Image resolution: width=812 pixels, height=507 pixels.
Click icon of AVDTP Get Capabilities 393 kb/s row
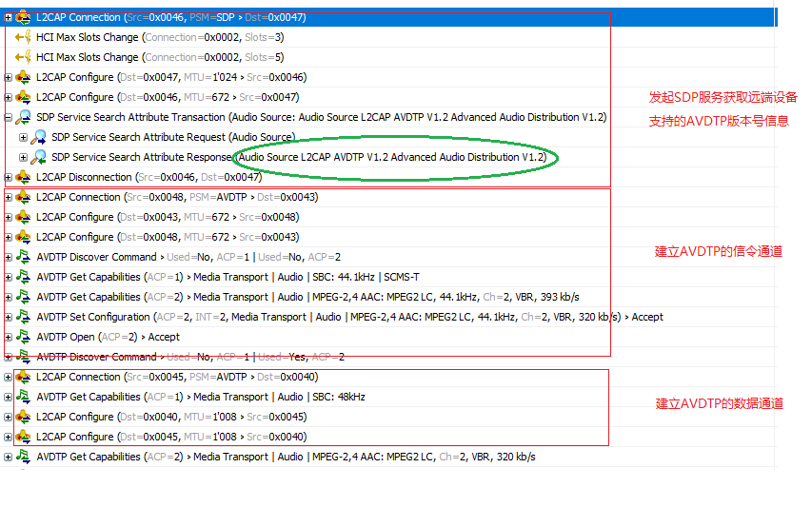pyautogui.click(x=23, y=297)
